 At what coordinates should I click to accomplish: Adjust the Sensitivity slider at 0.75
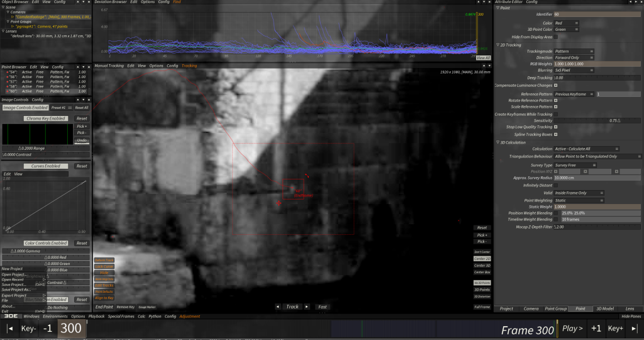[597, 121]
